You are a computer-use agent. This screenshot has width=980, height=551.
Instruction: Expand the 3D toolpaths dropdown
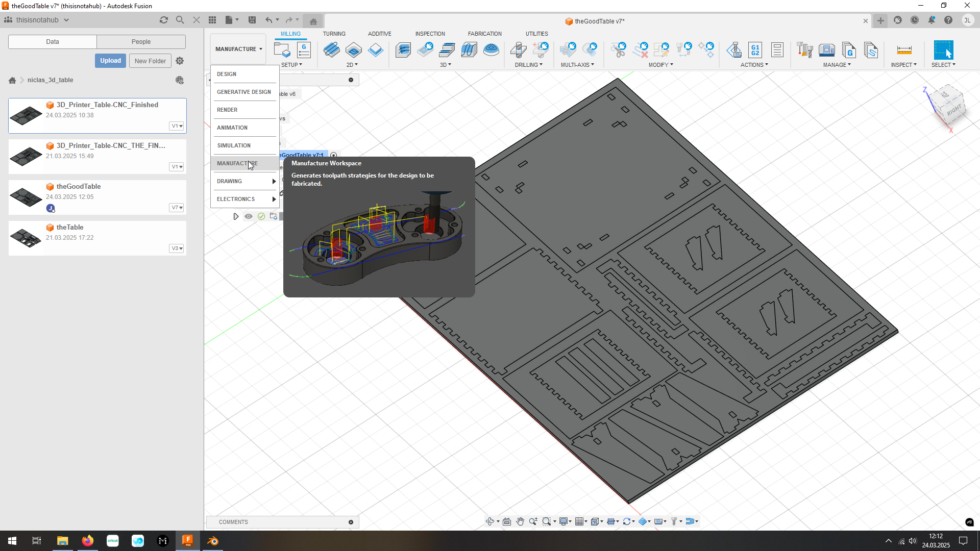pyautogui.click(x=446, y=65)
